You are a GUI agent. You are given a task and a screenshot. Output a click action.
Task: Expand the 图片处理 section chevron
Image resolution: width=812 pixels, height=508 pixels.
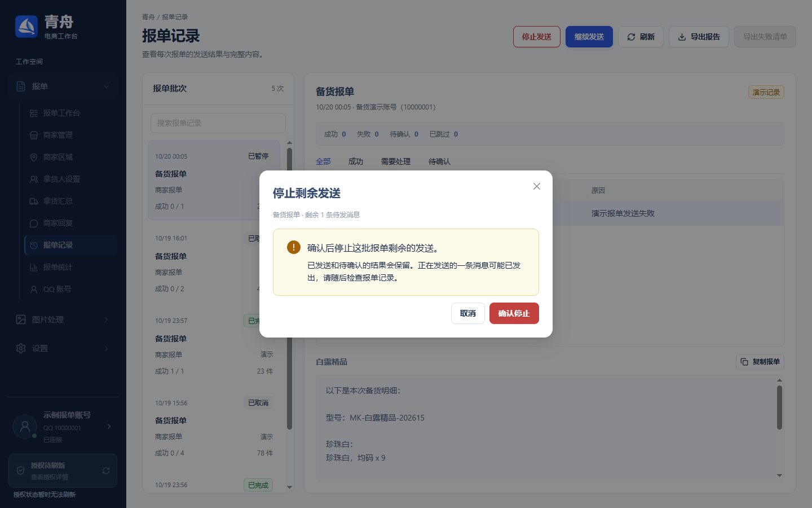[x=106, y=319]
